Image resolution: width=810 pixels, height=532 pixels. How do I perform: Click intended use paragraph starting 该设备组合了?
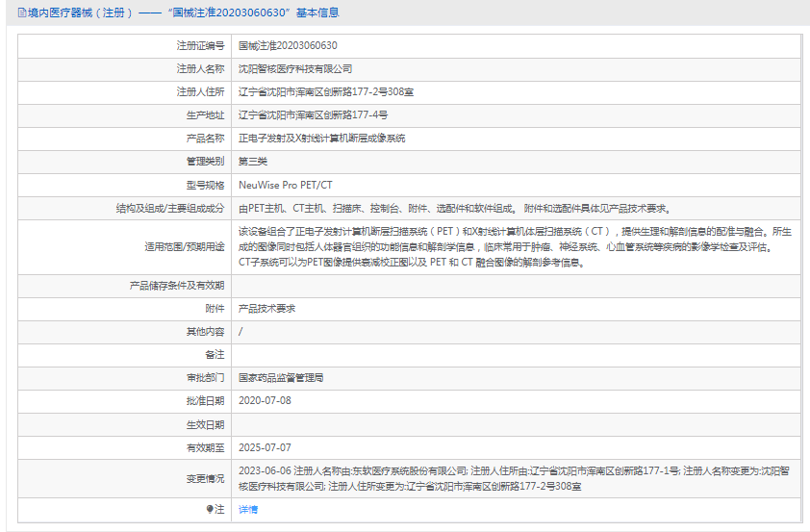[515, 247]
